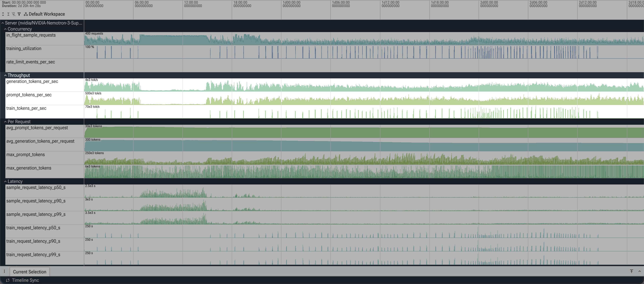644x284 pixels.
Task: Click the Start time readout text
Action: pyautogui.click(x=24, y=2)
